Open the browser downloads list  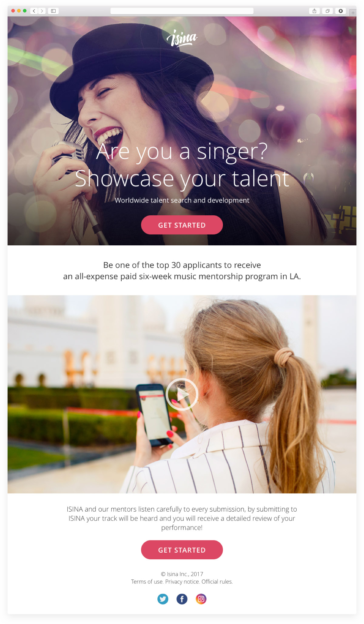(x=341, y=11)
